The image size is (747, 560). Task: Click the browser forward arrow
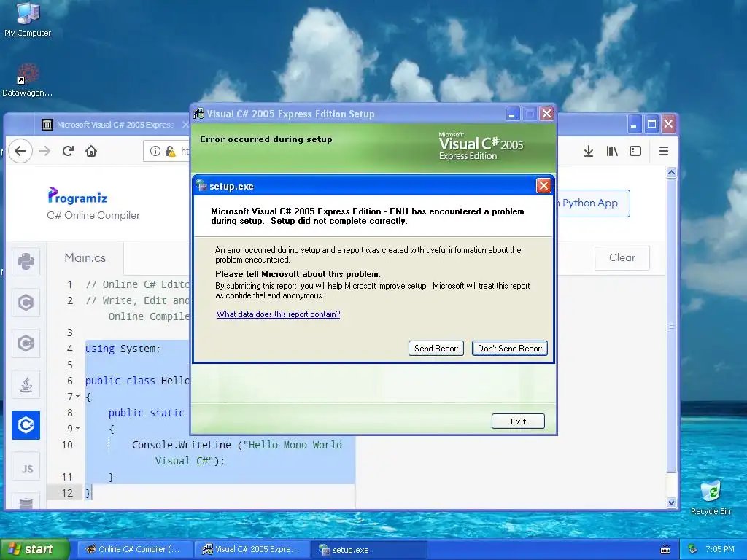pyautogui.click(x=44, y=151)
